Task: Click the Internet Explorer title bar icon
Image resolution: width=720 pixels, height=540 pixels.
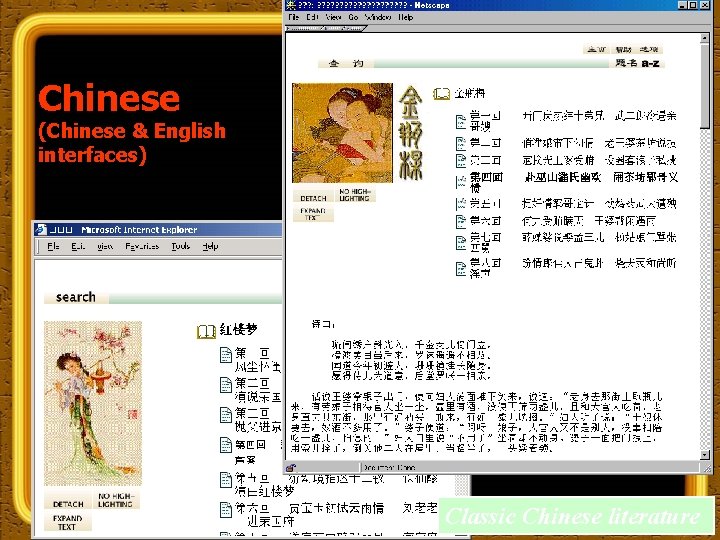Action: (41, 229)
